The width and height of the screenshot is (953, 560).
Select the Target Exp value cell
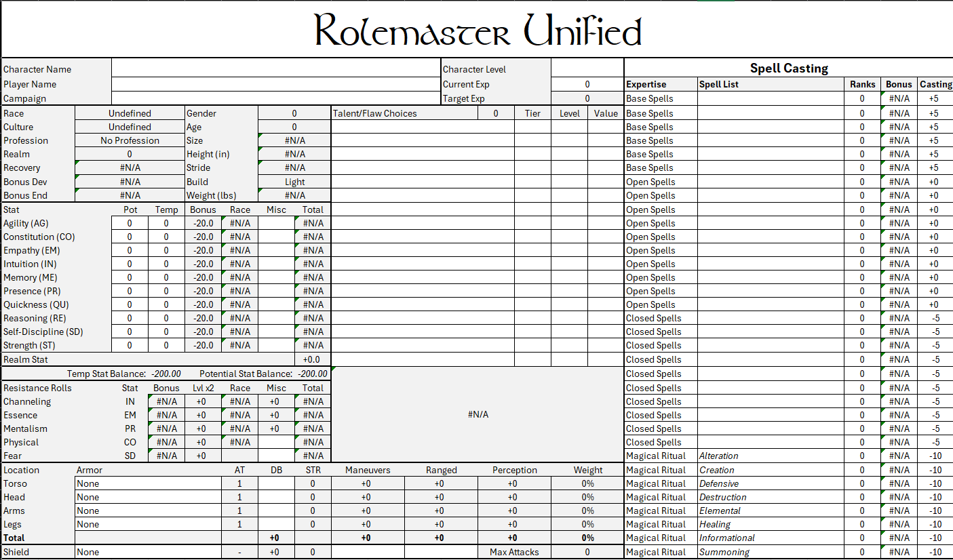pyautogui.click(x=587, y=98)
